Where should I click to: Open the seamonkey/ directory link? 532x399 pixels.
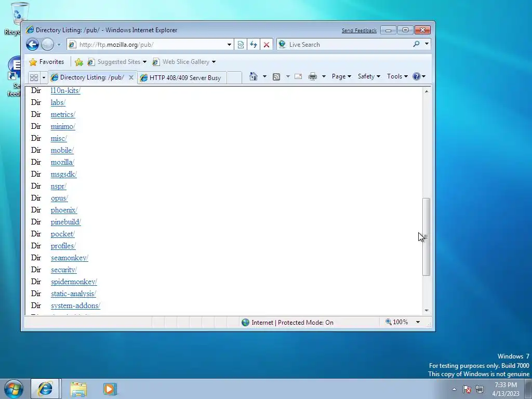click(x=70, y=258)
